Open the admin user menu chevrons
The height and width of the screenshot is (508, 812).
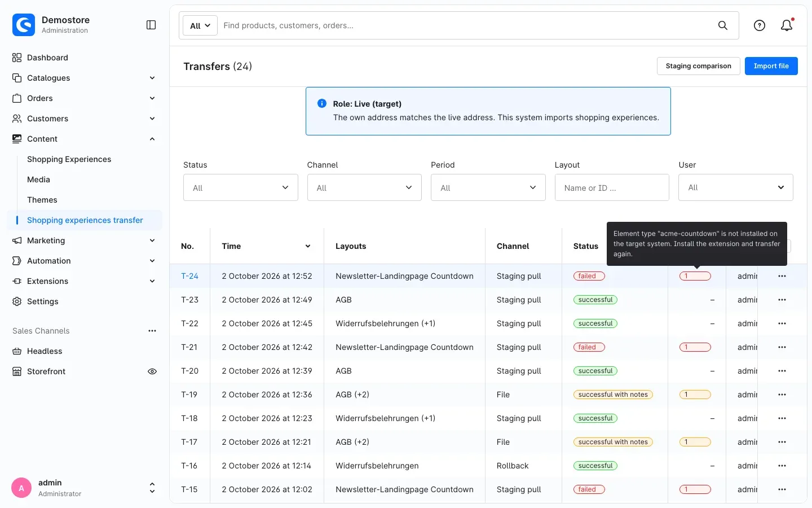(x=152, y=488)
